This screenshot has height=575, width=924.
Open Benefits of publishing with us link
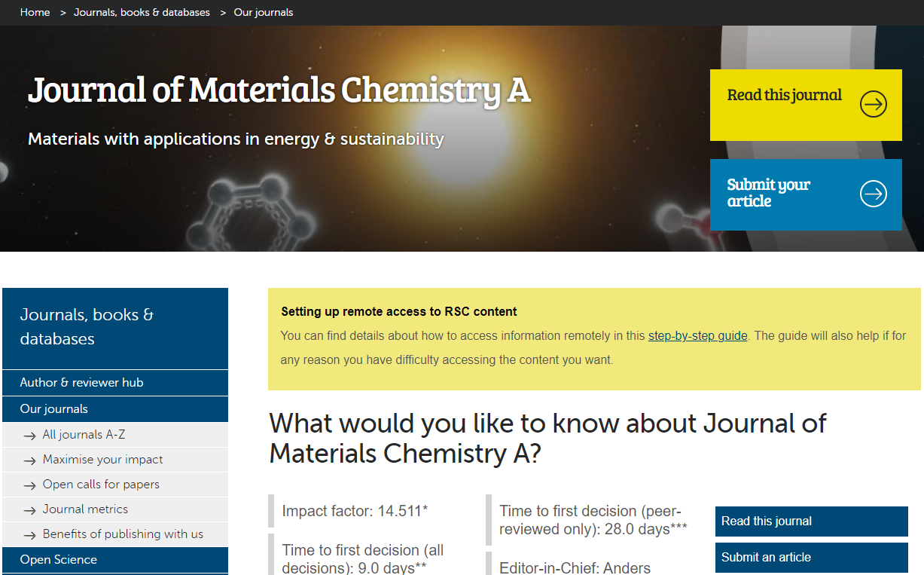click(x=123, y=534)
